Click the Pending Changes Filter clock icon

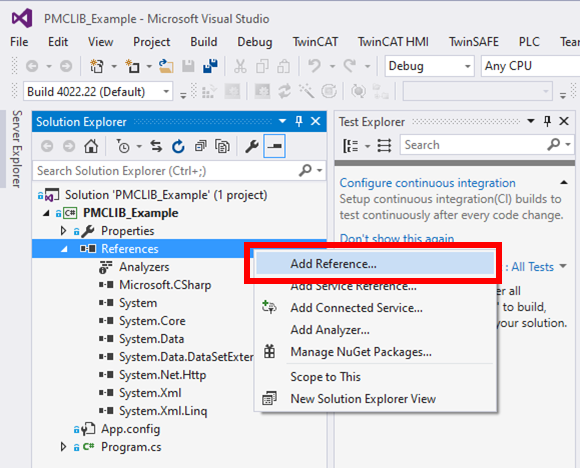123,147
